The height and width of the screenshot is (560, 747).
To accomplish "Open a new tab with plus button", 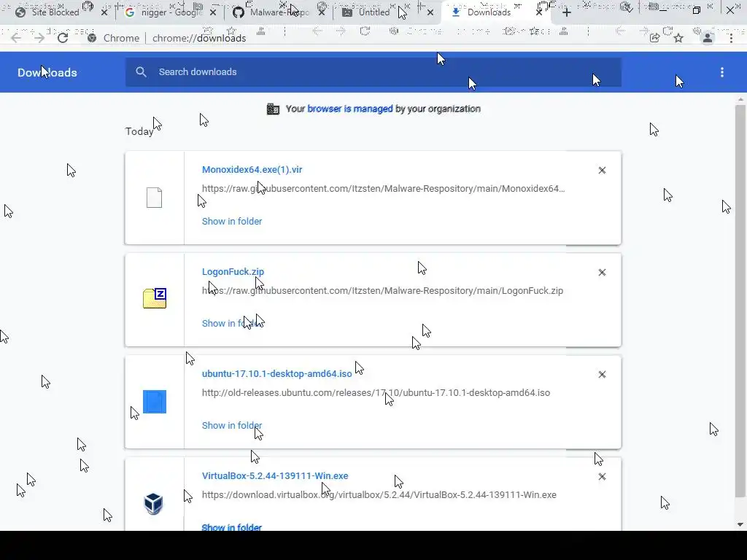I will 566,12.
